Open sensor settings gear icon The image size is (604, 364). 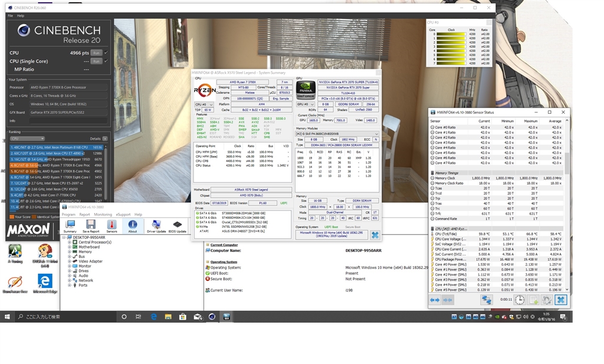pyautogui.click(x=547, y=300)
